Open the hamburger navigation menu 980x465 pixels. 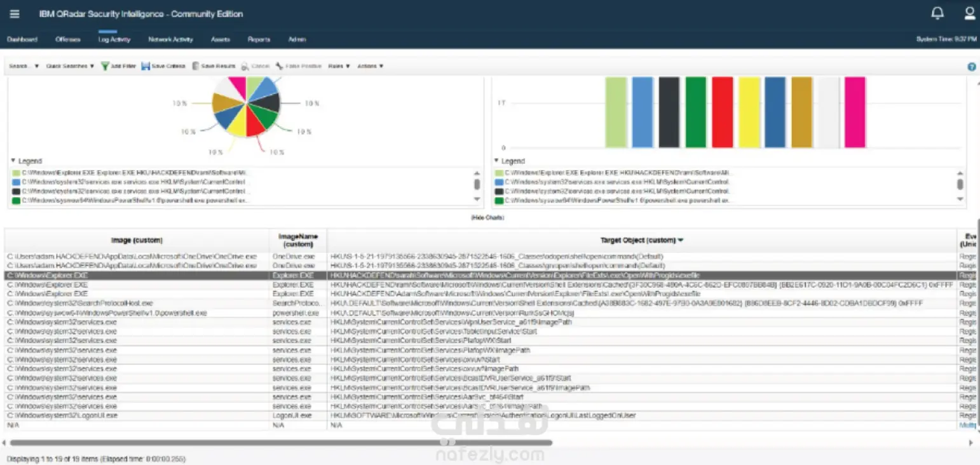[x=15, y=14]
